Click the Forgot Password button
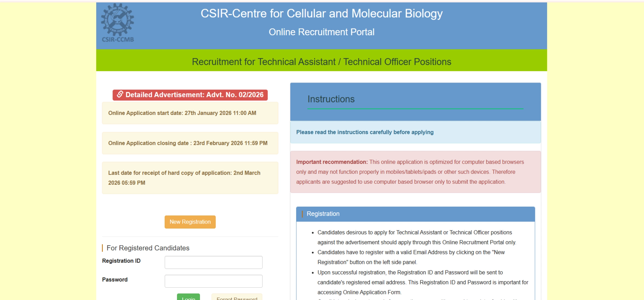This screenshot has height=300, width=644. click(237, 298)
